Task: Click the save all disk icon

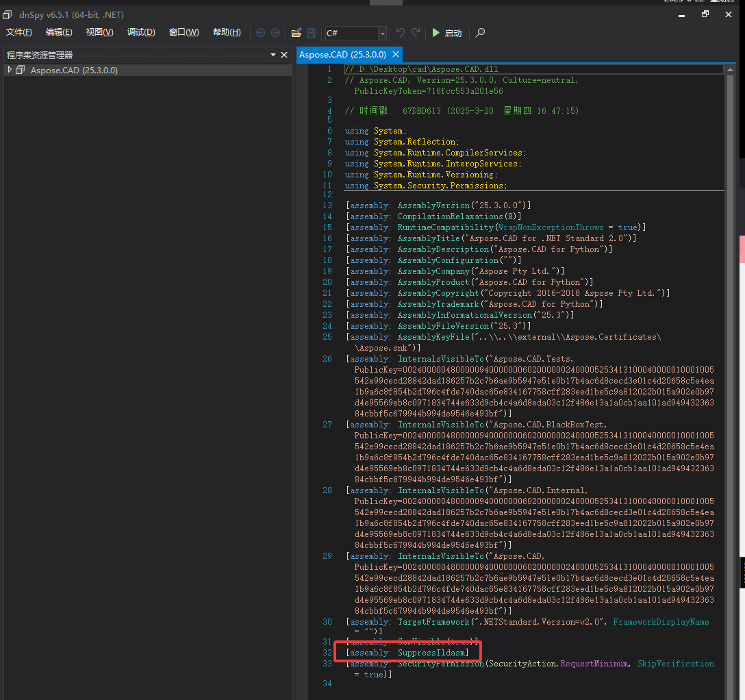Action: click(311, 33)
